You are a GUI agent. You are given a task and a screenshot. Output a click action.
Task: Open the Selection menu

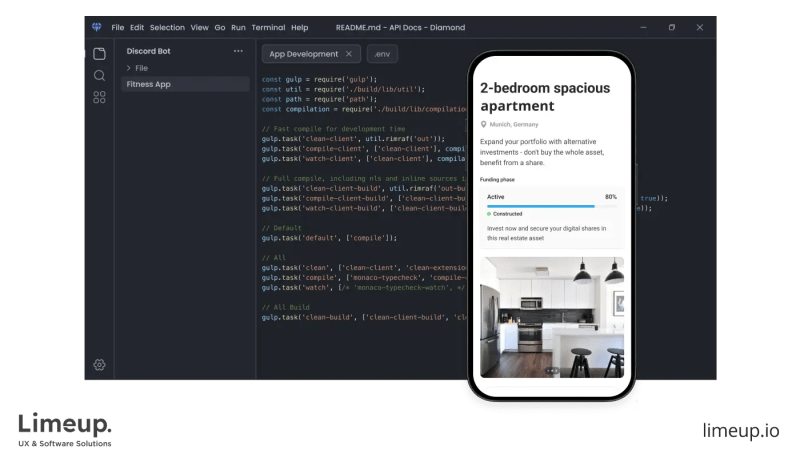[167, 28]
